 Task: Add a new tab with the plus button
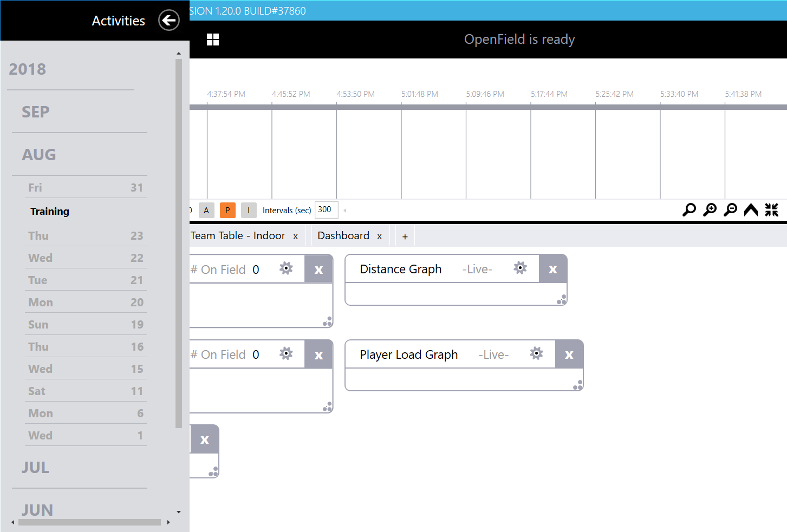(405, 235)
